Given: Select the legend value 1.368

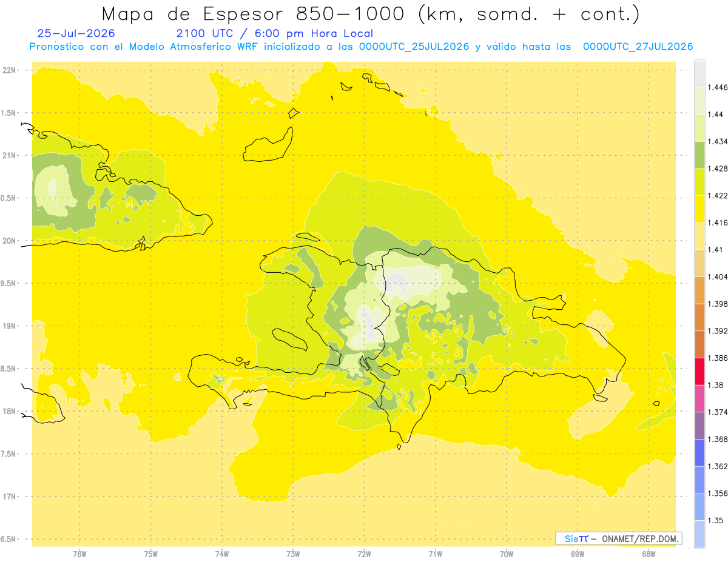Looking at the screenshot, I should 718,439.
